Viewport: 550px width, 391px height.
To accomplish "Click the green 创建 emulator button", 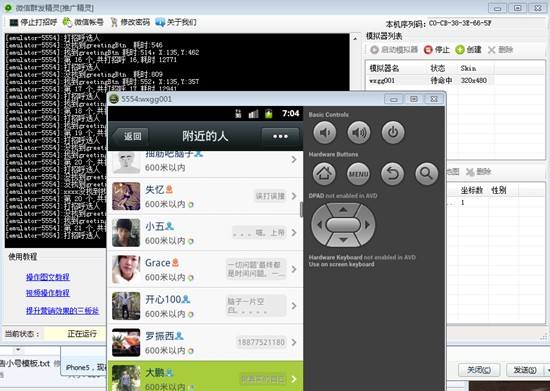I will coord(468,50).
